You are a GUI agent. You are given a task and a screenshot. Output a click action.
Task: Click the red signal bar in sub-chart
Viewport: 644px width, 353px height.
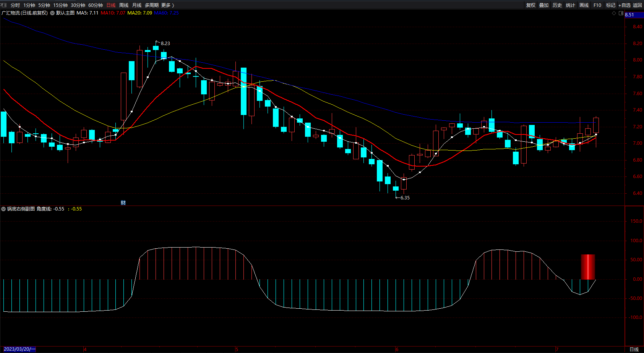click(x=588, y=267)
